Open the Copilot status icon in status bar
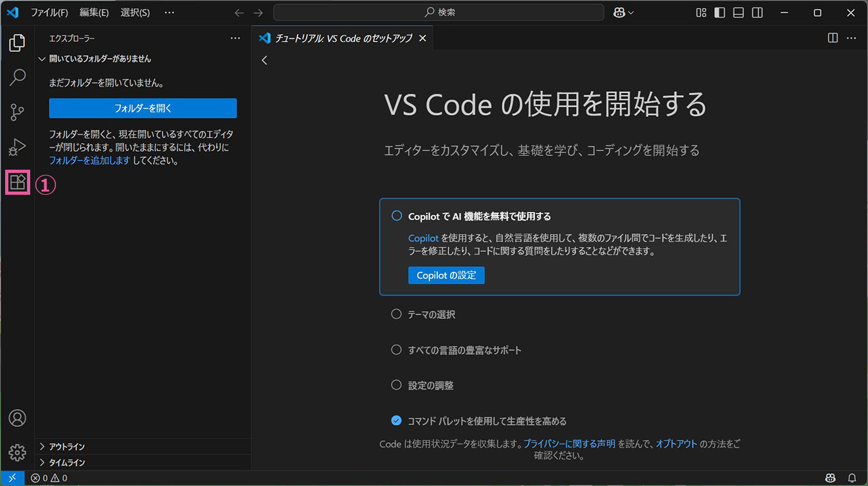Image resolution: width=868 pixels, height=486 pixels. click(831, 478)
